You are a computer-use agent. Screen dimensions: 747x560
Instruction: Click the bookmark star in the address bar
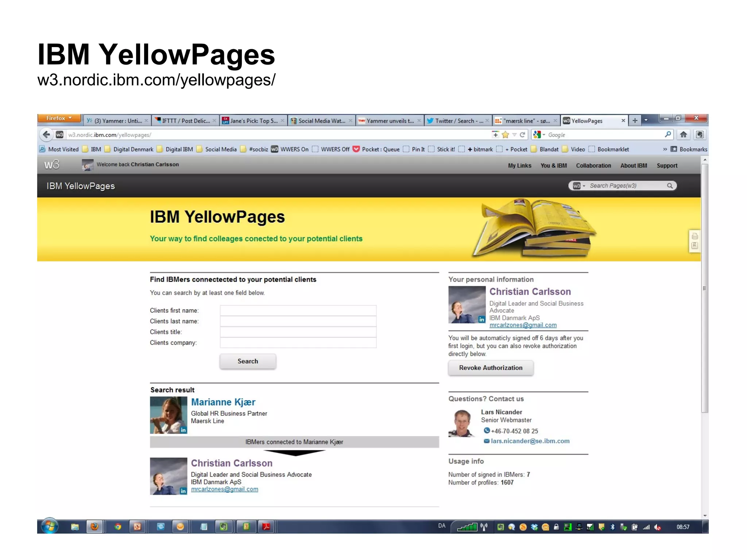(x=505, y=135)
